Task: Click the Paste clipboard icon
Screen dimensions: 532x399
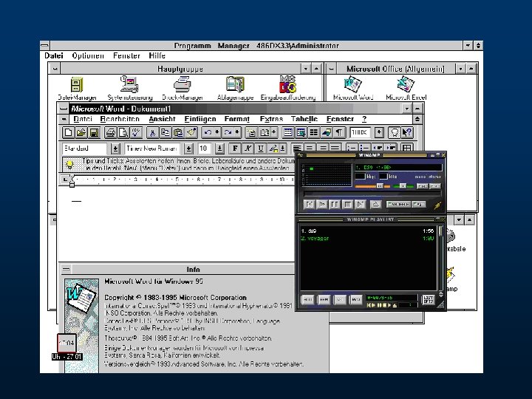Action: tap(178, 132)
